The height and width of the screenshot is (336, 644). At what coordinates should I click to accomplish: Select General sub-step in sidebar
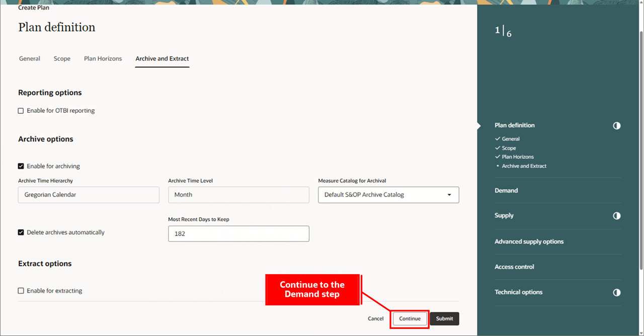pyautogui.click(x=511, y=139)
